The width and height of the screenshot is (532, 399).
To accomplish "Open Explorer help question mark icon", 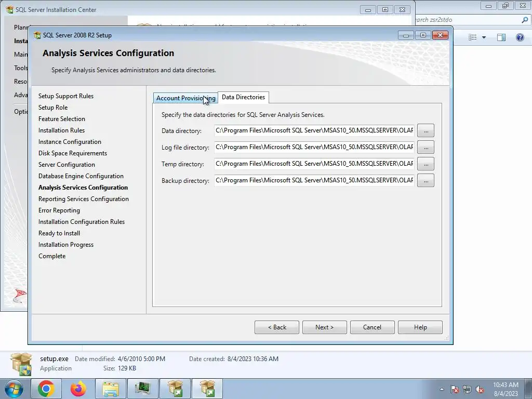I will pos(520,37).
